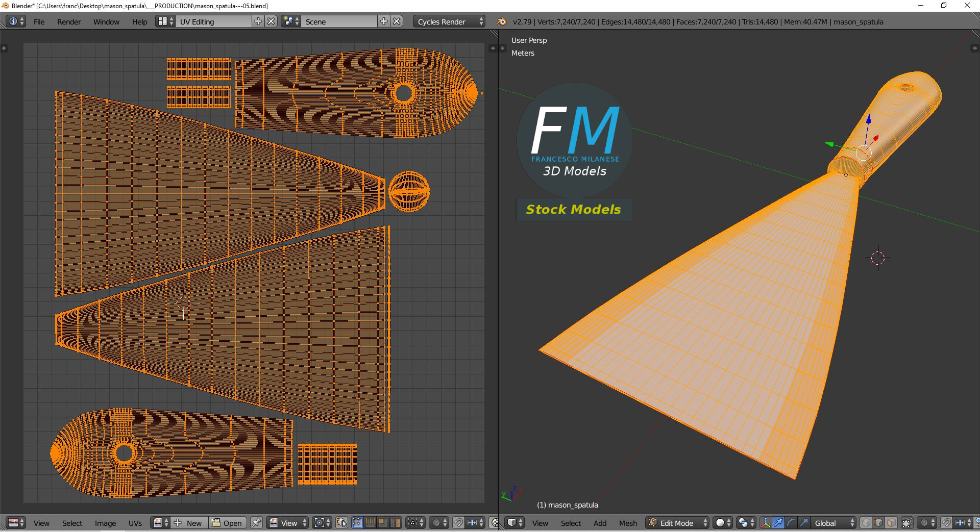Image resolution: width=980 pixels, height=532 pixels.
Task: Click the Open image button
Action: pyautogui.click(x=227, y=523)
